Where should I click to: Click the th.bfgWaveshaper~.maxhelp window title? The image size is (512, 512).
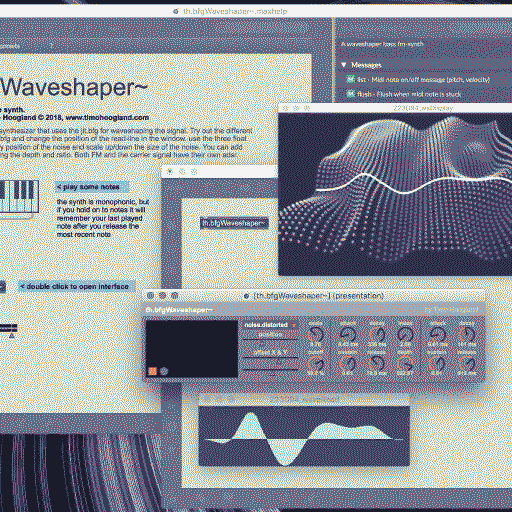pos(235,11)
